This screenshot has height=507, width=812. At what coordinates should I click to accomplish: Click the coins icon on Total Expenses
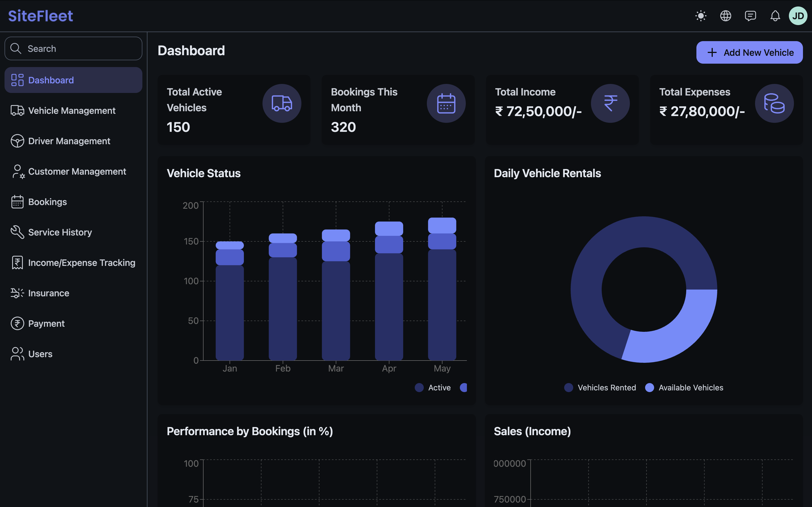point(774,103)
